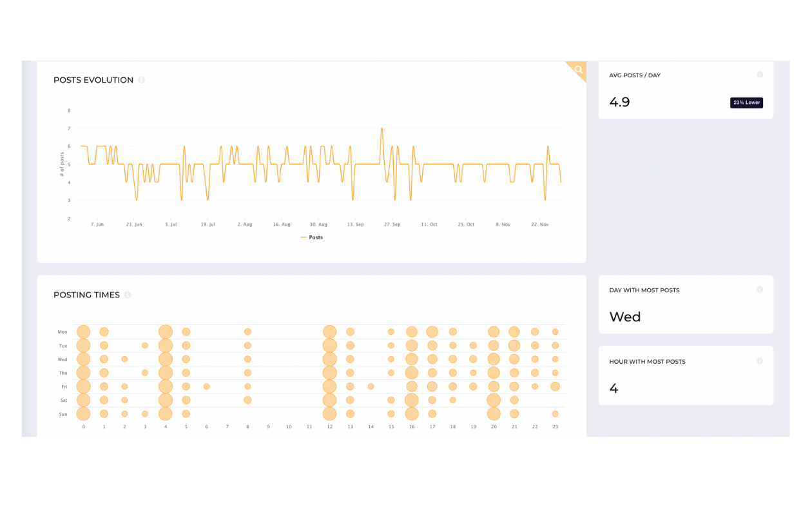Click the 7. Jun date on chart axis
The height and width of the screenshot is (516, 812).
(97, 224)
